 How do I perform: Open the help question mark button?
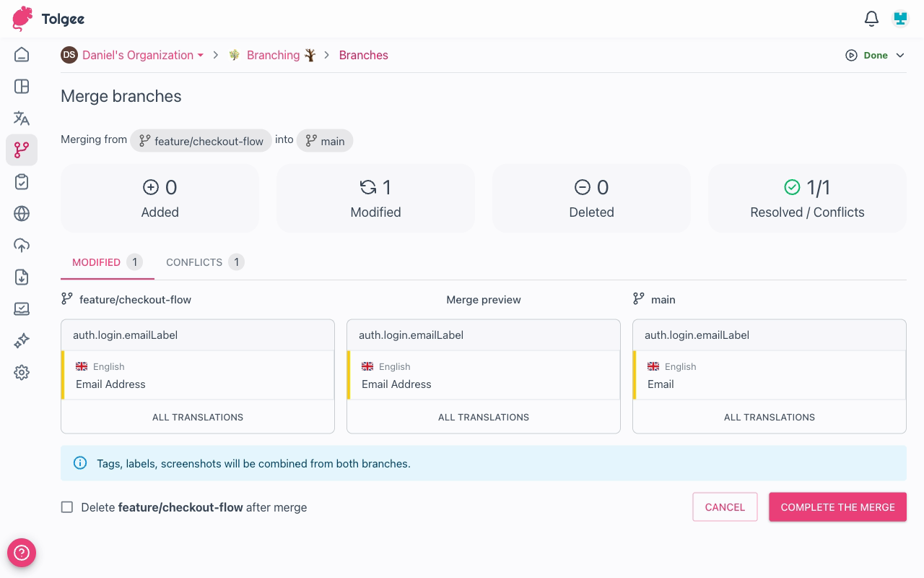(x=22, y=553)
